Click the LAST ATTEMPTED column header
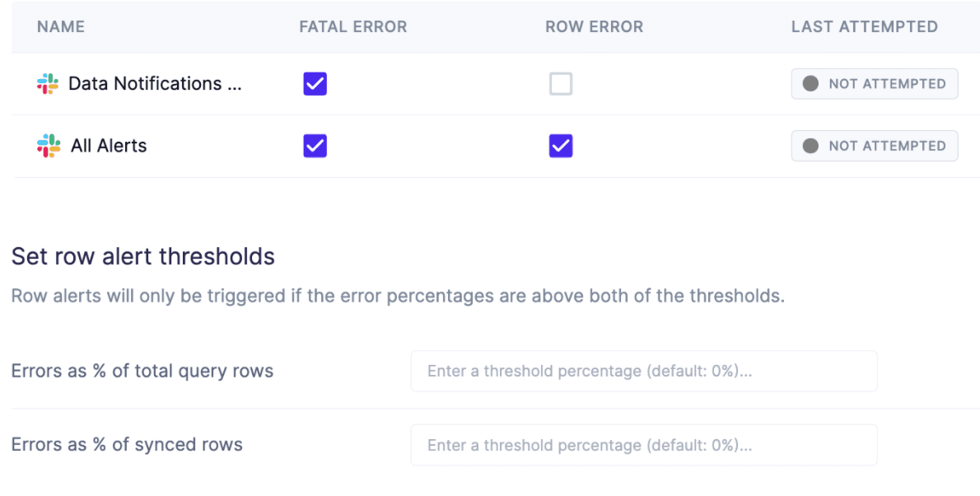This screenshot has height=496, width=980. [x=865, y=27]
